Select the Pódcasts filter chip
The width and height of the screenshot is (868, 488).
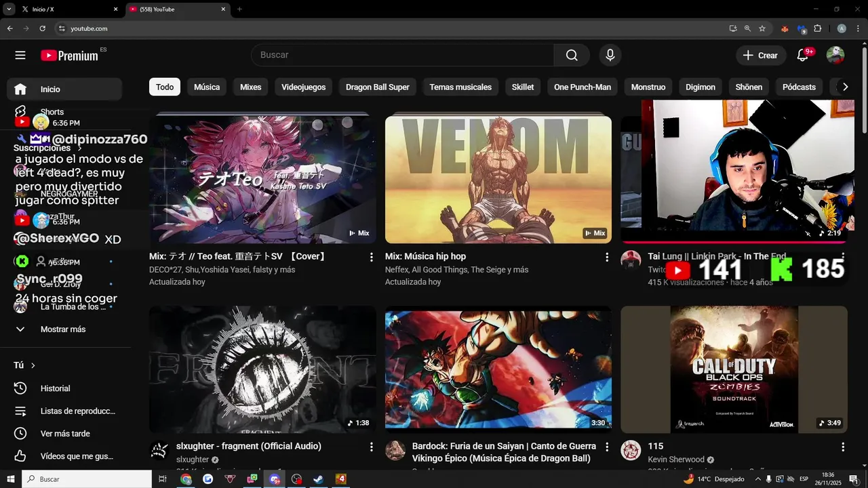coord(799,87)
